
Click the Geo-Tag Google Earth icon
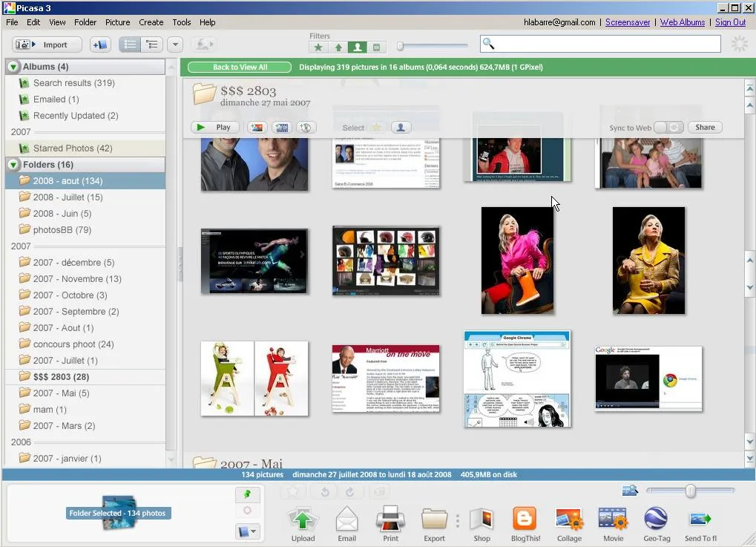[x=657, y=524]
